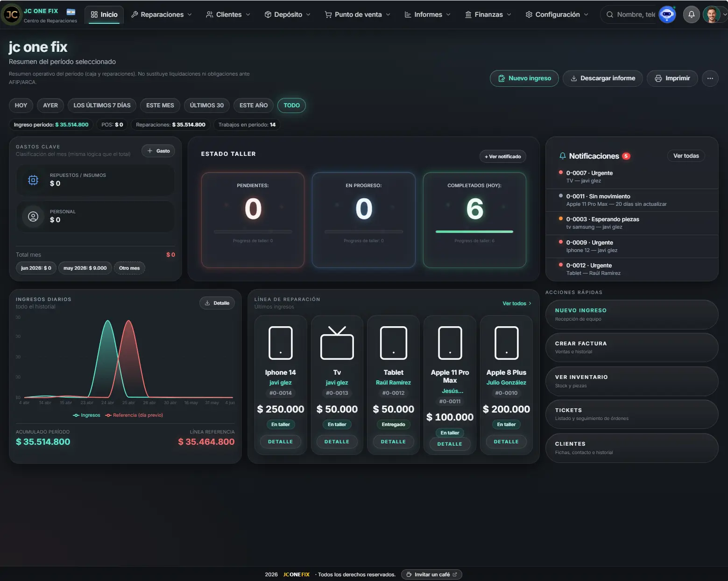728x581 pixels.
Task: Open the notifications bell in top bar
Action: coord(692,14)
